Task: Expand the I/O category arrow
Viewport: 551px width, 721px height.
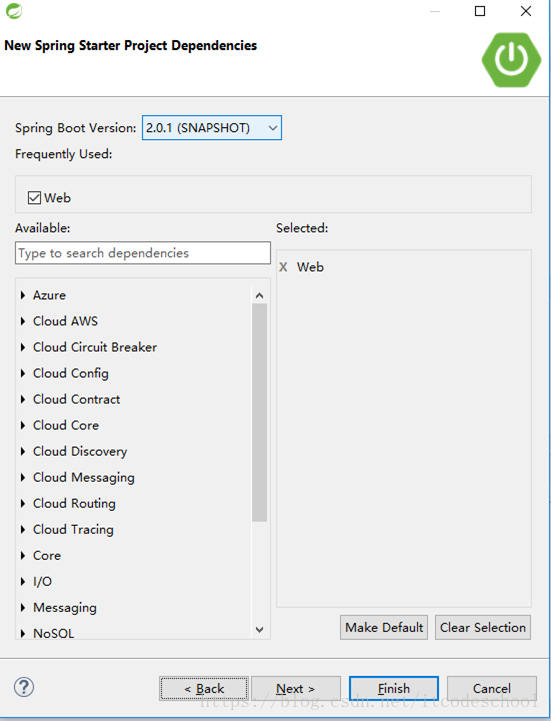Action: click(23, 582)
